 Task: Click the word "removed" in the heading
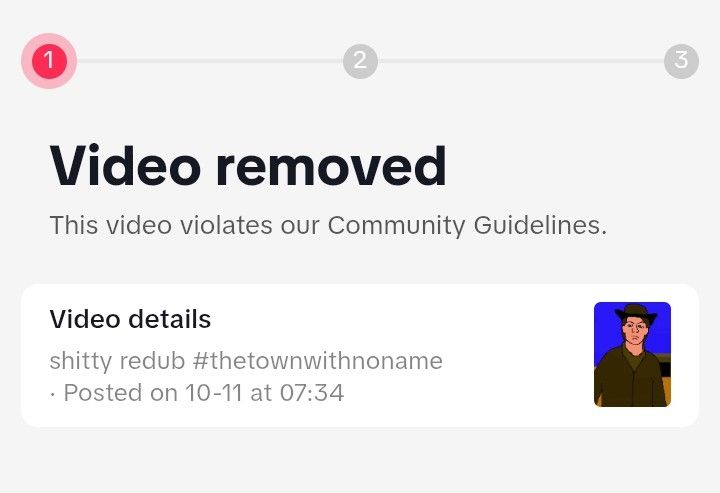click(331, 166)
